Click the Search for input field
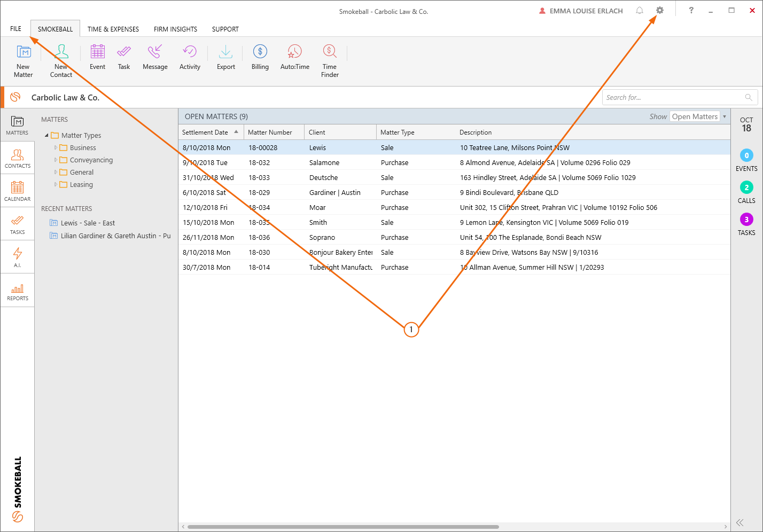Image resolution: width=763 pixels, height=532 pixels. click(x=673, y=97)
